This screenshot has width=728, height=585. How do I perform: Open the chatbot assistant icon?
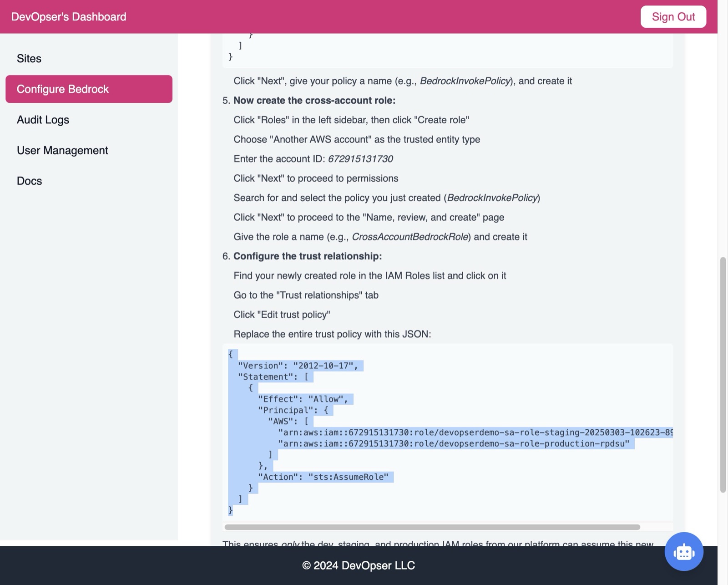pos(683,551)
